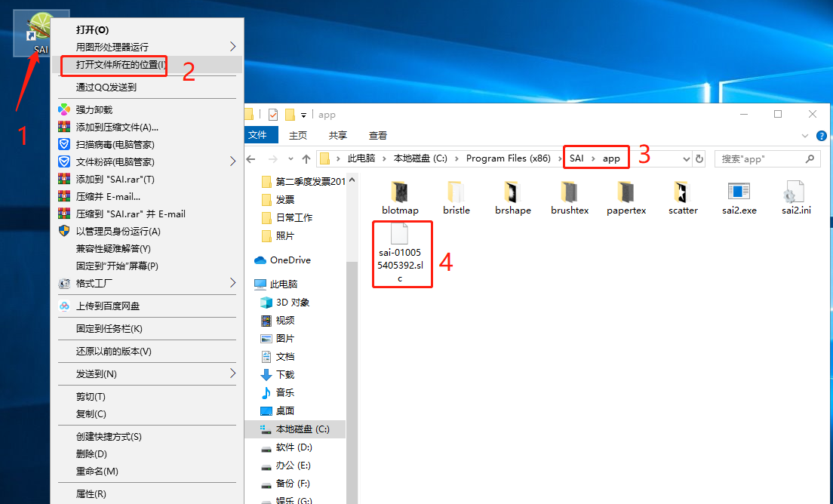The image size is (833, 504).
Task: Open the address bar history dropdown
Action: coord(687,158)
